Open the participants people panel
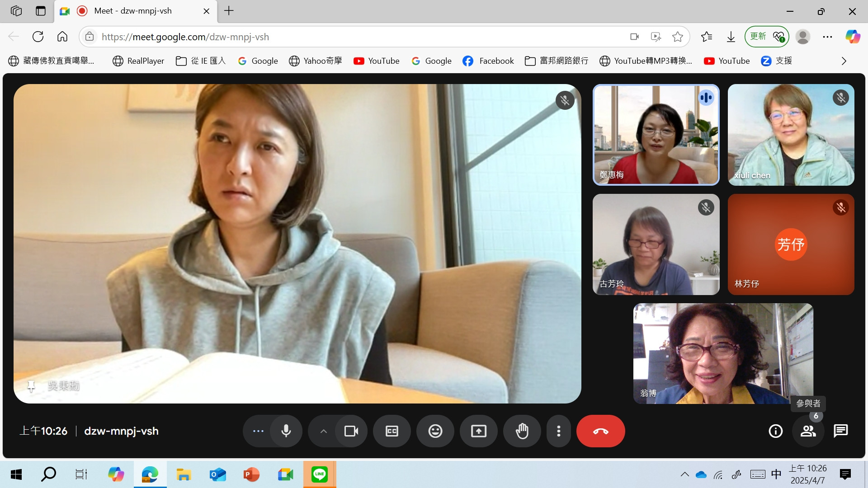868x488 pixels. point(808,431)
